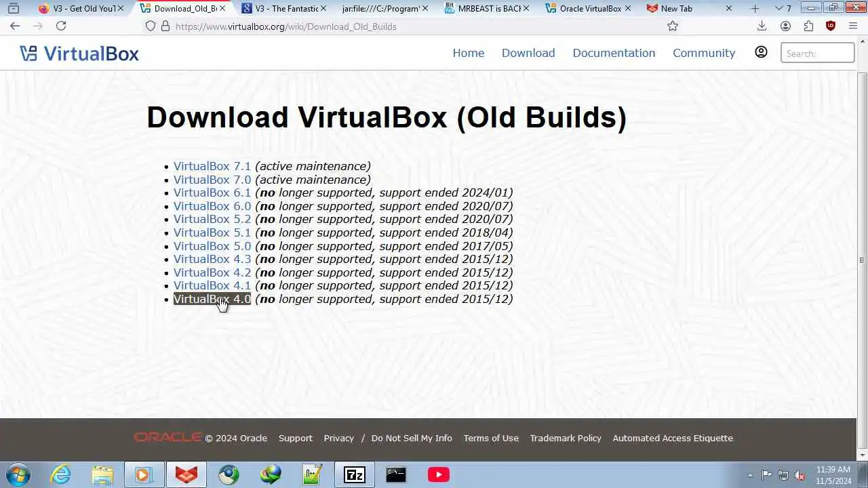This screenshot has width=868, height=488.
Task: Open Notepad++ from the taskbar
Action: [x=313, y=474]
